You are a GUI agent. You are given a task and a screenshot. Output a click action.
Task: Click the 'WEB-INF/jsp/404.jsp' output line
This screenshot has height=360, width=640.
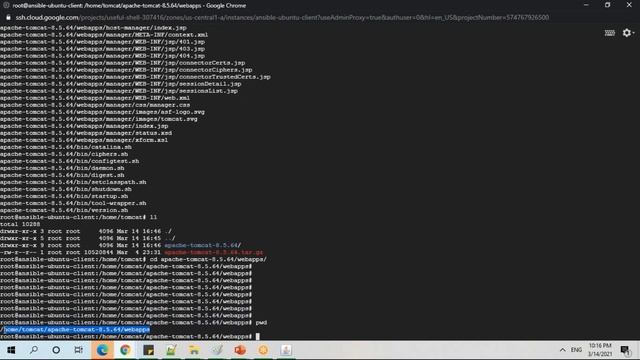coord(102,56)
